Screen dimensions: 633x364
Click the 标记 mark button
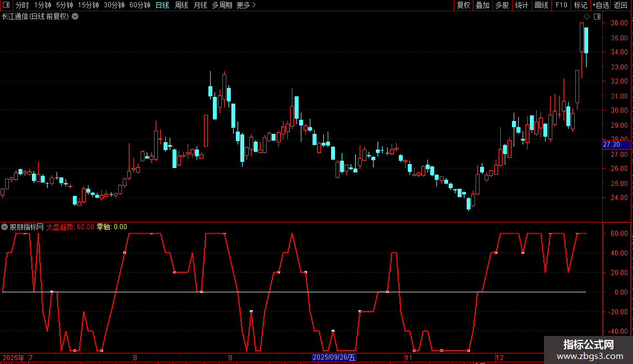pos(580,5)
